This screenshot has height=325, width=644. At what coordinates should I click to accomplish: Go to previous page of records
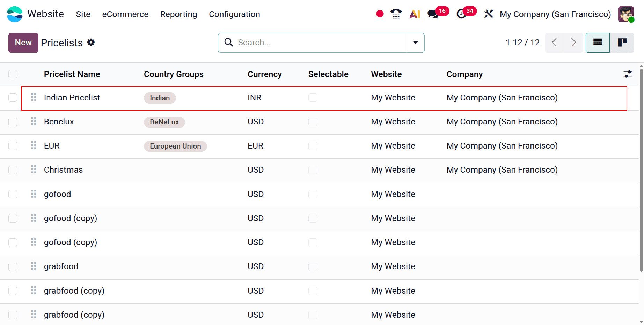pyautogui.click(x=554, y=43)
